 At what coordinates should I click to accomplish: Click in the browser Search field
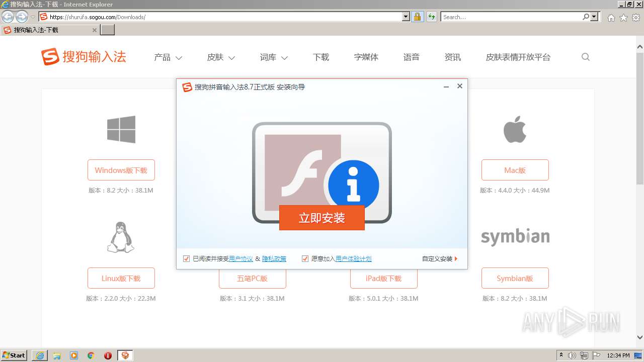pos(511,17)
